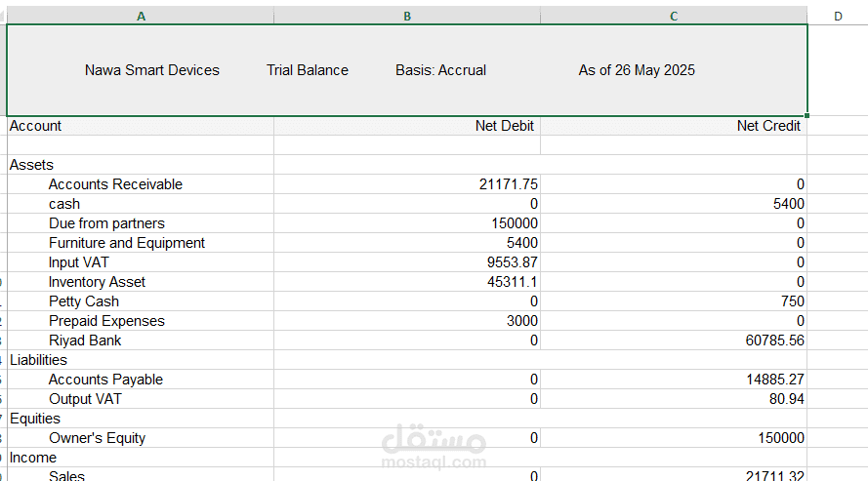
Task: Select Due from partners debit 150000
Action: pos(407,223)
